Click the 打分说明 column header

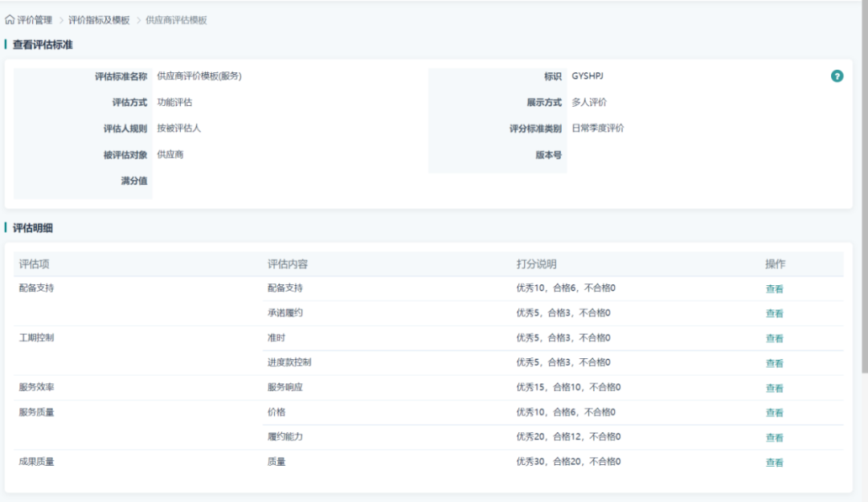click(x=536, y=264)
